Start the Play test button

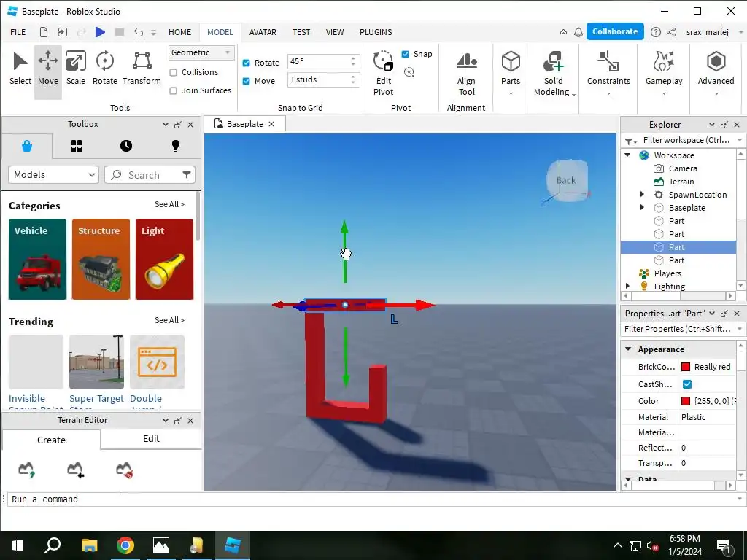[100, 32]
